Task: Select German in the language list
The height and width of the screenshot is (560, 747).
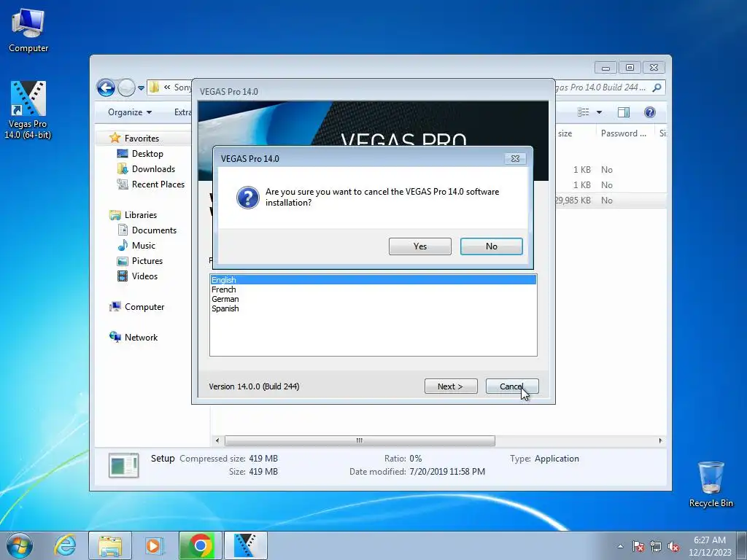Action: (x=373, y=299)
